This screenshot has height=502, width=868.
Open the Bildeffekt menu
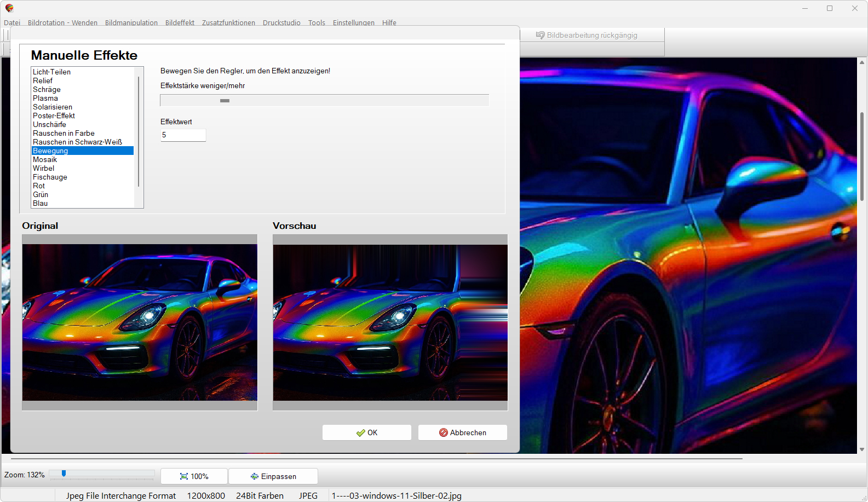click(180, 23)
